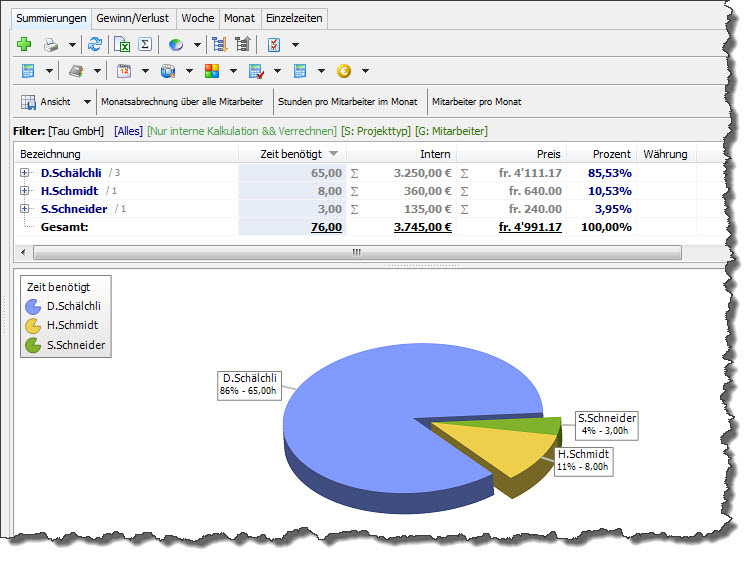Click the yellow H.Schmidt legend swatch
Screen dimensions: 752x561
(x=33, y=326)
